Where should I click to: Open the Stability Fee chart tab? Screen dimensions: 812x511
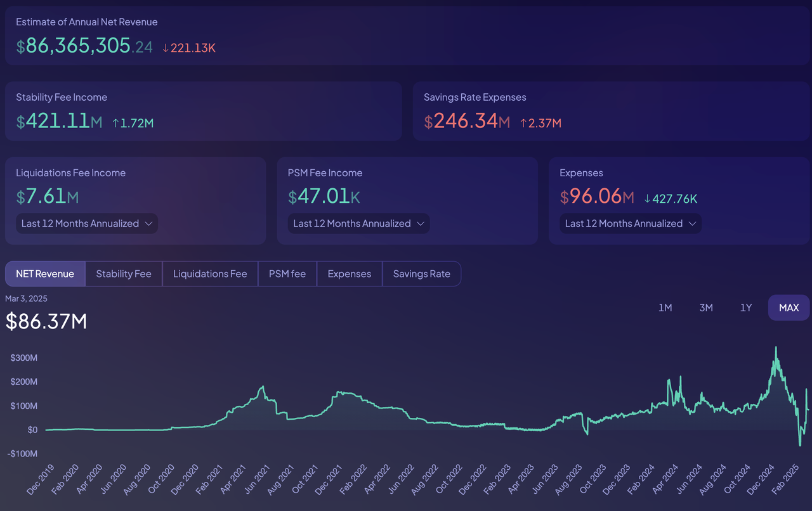coord(124,274)
